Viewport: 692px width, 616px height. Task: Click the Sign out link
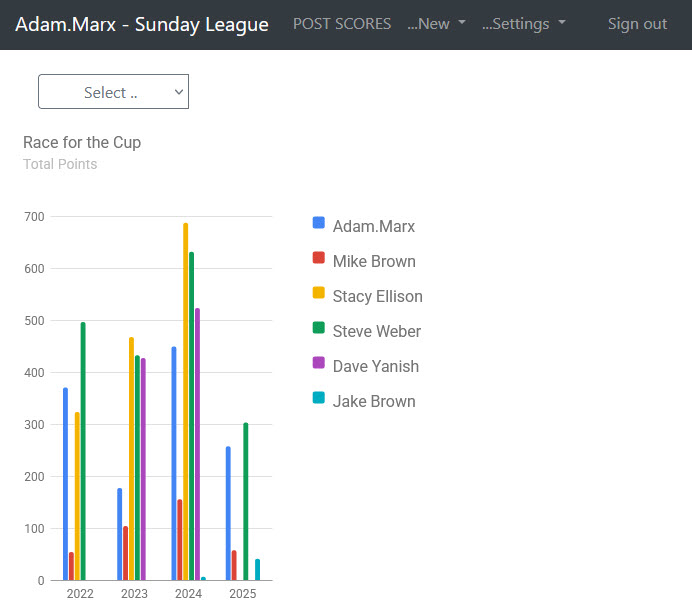pos(637,24)
